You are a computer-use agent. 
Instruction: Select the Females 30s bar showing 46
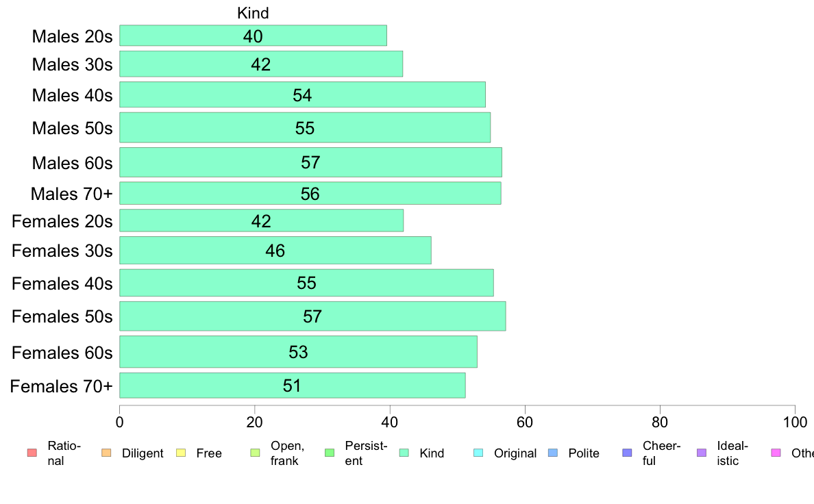click(275, 251)
